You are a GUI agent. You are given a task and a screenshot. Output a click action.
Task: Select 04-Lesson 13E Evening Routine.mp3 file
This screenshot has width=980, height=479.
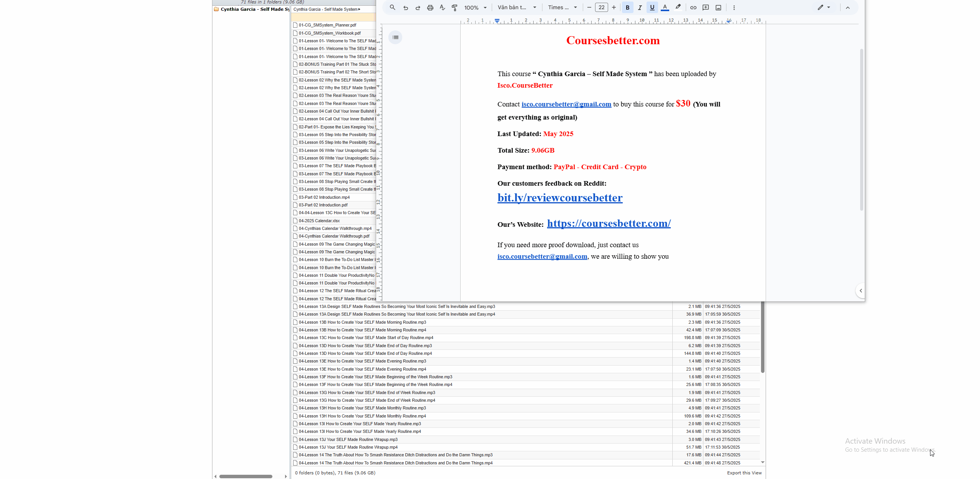click(362, 361)
